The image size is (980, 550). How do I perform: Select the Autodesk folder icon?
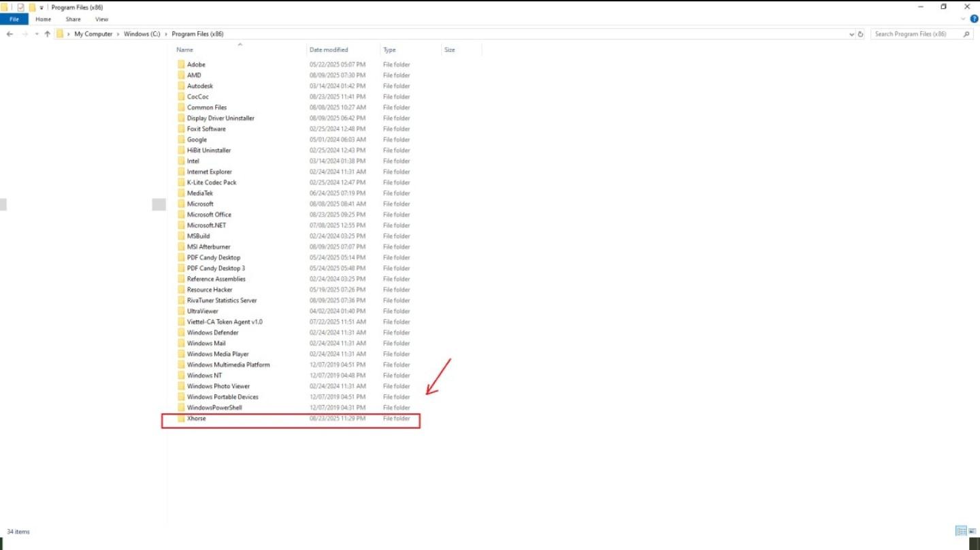tap(181, 86)
